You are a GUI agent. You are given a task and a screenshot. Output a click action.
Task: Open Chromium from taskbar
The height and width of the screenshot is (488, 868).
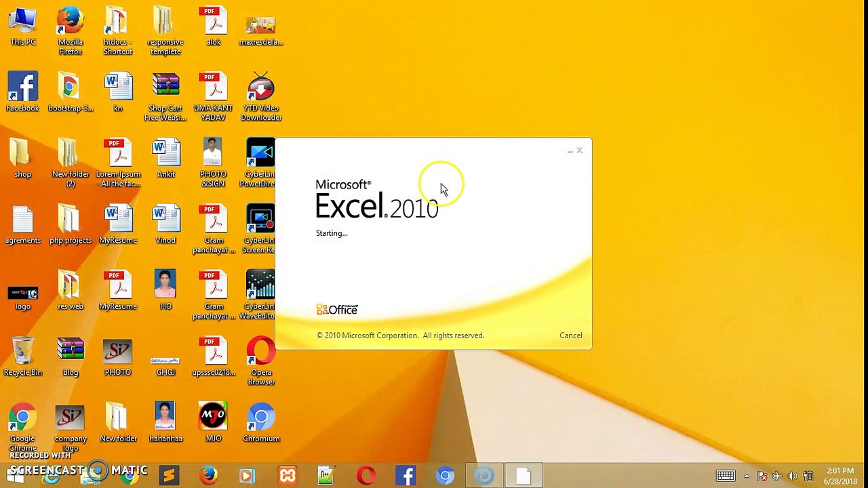(x=445, y=476)
